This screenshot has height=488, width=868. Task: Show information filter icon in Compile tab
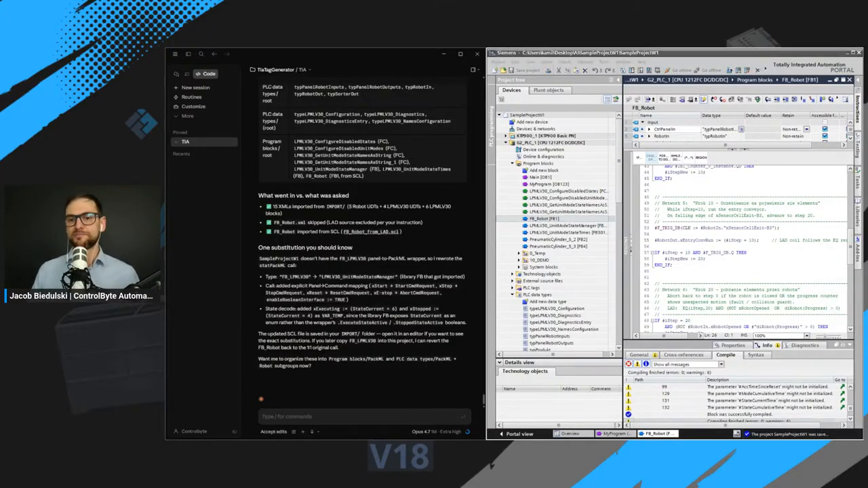(x=645, y=364)
